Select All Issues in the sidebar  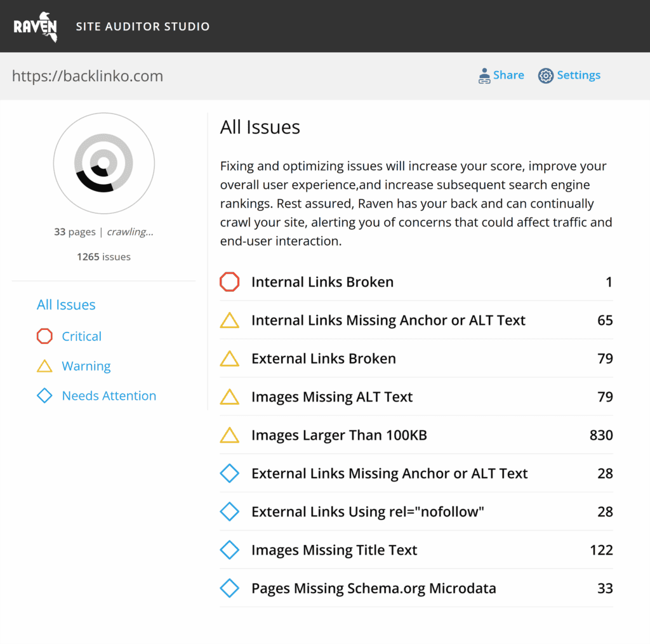pyautogui.click(x=66, y=305)
